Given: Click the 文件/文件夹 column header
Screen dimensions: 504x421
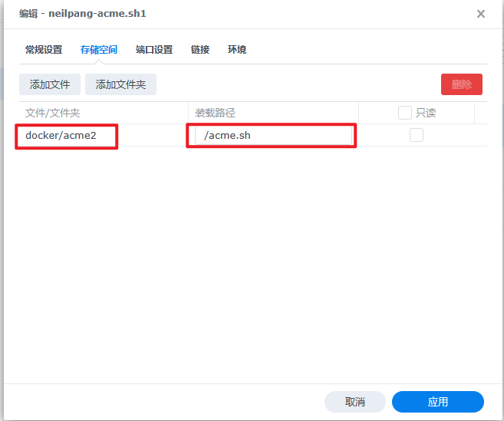Looking at the screenshot, I should pos(104,113).
